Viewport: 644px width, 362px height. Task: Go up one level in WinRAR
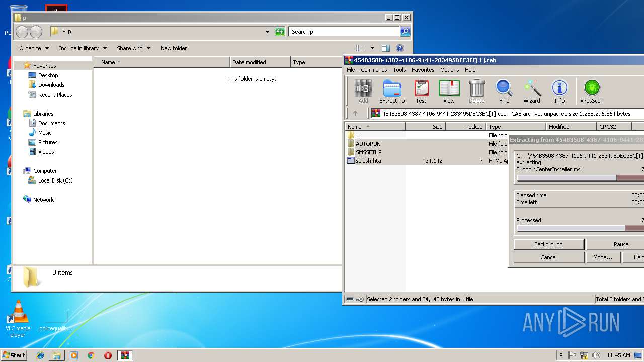click(355, 114)
